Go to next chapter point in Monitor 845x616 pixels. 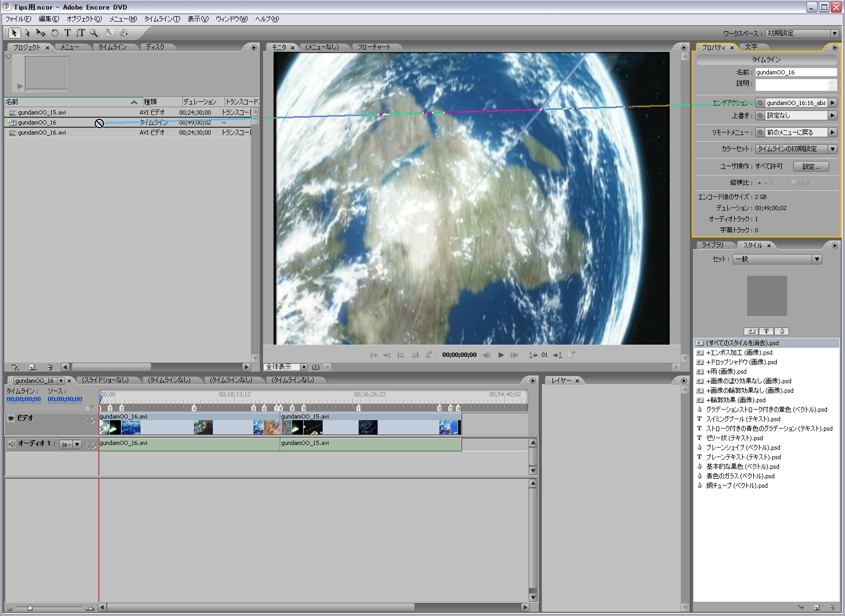[557, 355]
